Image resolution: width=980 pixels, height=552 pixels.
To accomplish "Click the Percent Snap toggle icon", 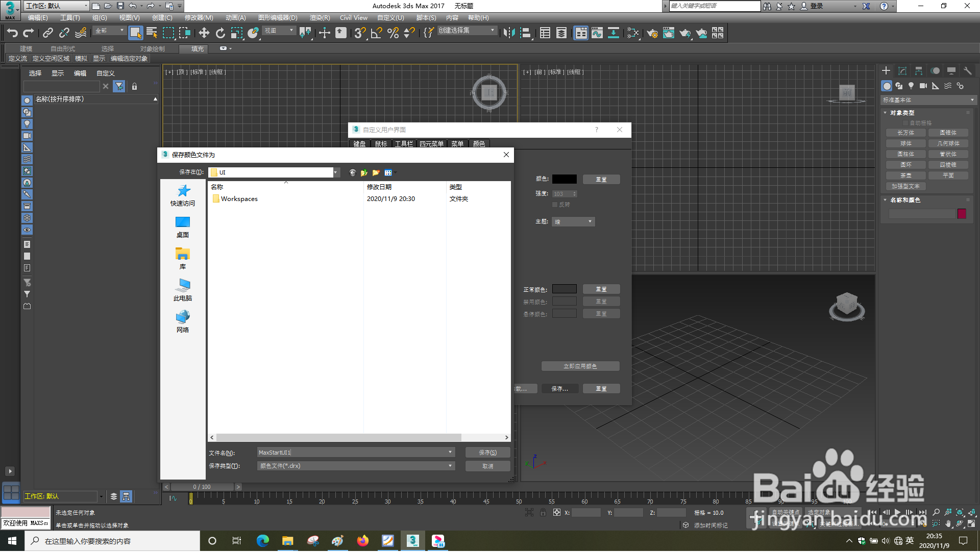I will [393, 33].
